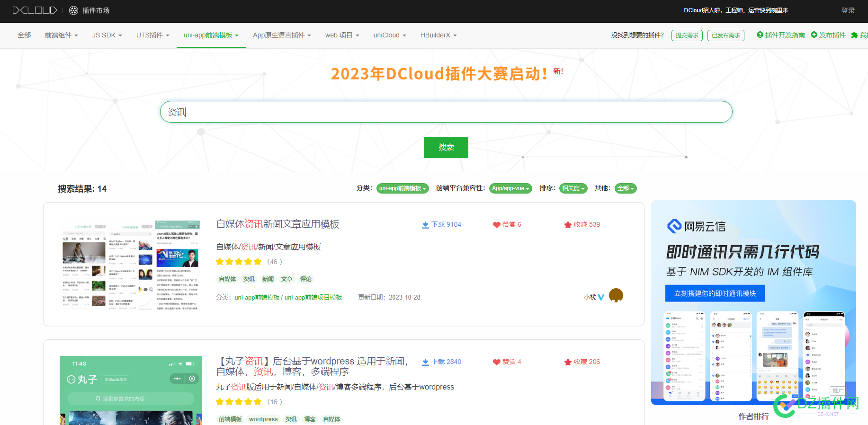
Task: Open the 相关度 sort dropdown
Action: click(x=573, y=188)
